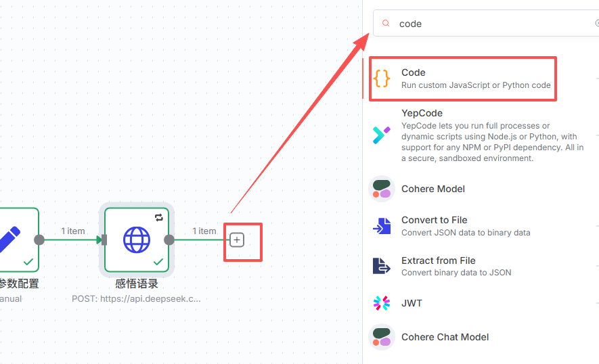
Task: Click the 参数配置 node name label
Action: 19,283
